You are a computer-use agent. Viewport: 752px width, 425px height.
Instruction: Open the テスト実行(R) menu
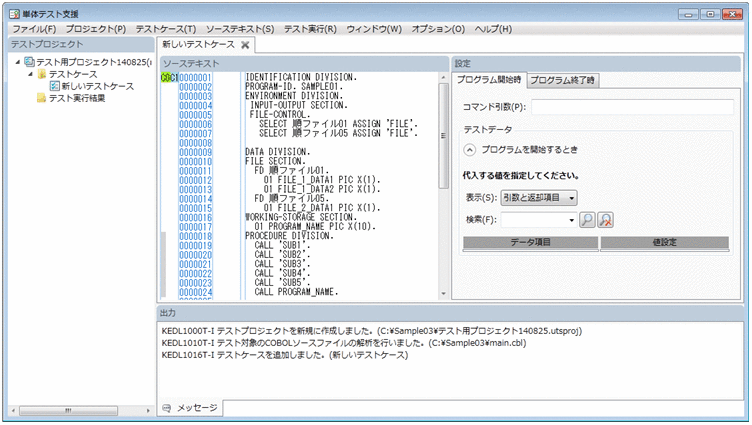[310, 29]
